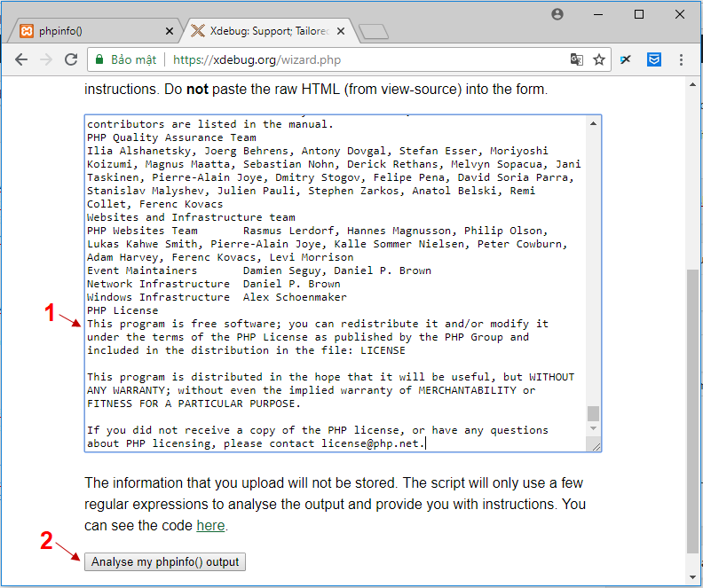This screenshot has width=703, height=588.
Task: Click the forward navigation arrow
Action: [46, 59]
